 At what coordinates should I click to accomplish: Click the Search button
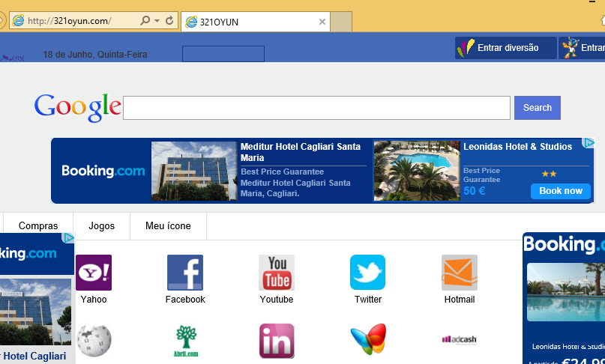(x=537, y=108)
